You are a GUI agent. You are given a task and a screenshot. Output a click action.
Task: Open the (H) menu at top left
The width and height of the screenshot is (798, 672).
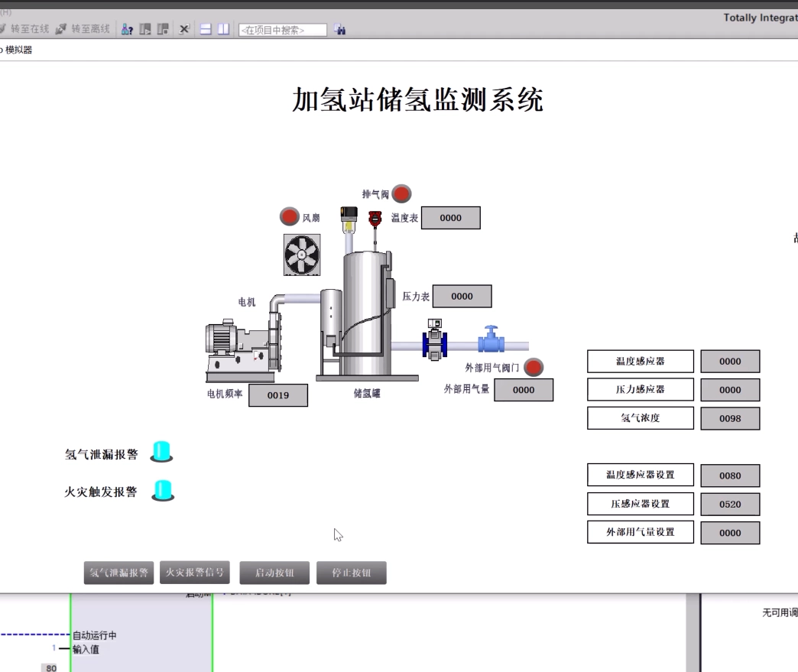[x=8, y=13]
